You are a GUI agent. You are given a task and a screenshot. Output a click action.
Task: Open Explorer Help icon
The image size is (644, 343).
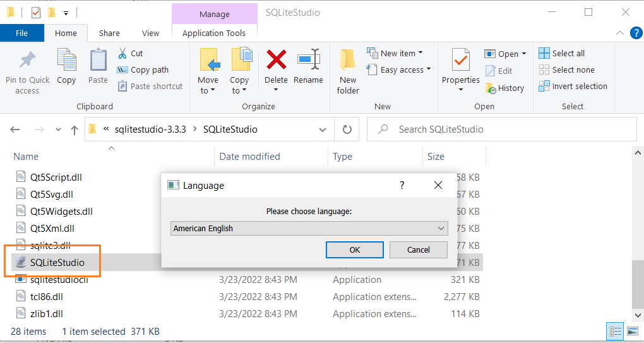pos(636,33)
